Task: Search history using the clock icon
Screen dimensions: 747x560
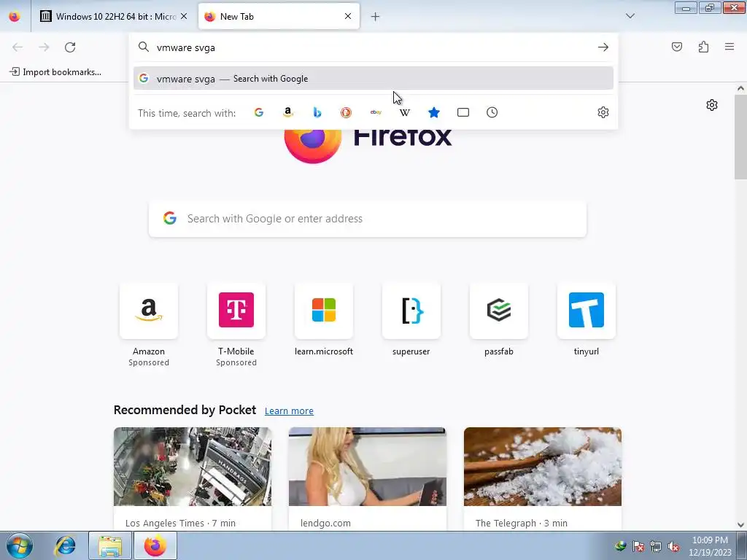Action: pos(492,112)
